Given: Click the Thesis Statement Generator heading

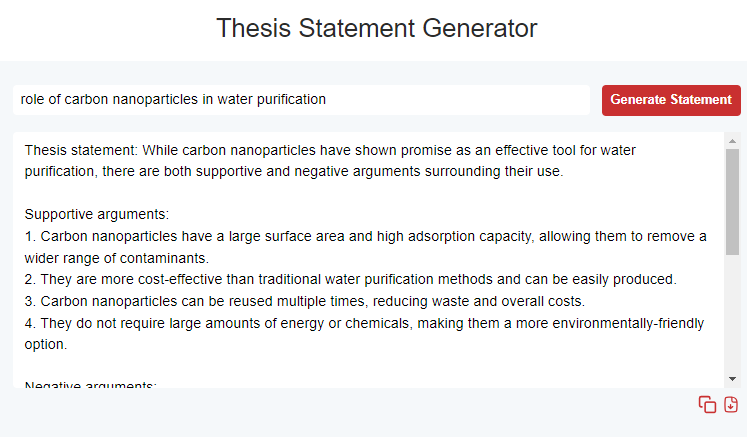Looking at the screenshot, I should (x=376, y=28).
